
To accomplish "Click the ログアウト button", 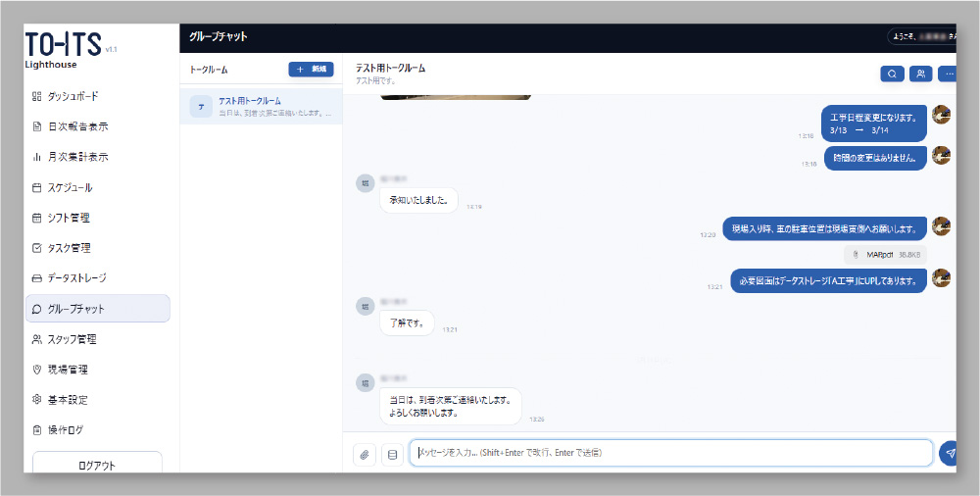I will [97, 466].
